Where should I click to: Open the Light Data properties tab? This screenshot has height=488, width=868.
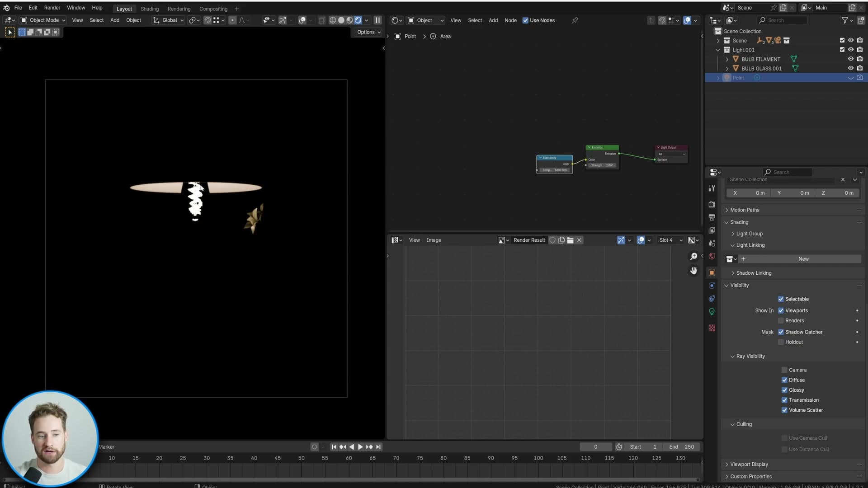[x=712, y=312]
